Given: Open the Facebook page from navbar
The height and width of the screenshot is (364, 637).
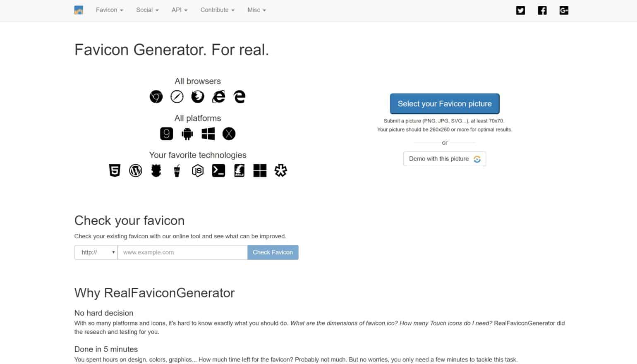Looking at the screenshot, I should pos(542,10).
